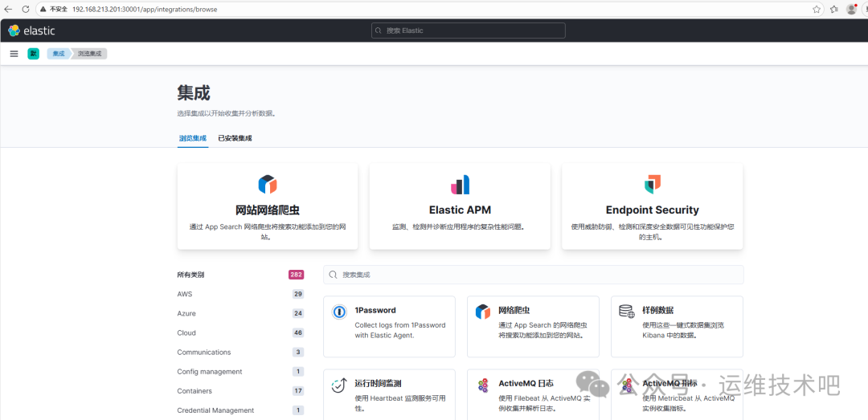The height and width of the screenshot is (420, 868).
Task: Open the 1Password integration card title
Action: point(375,311)
